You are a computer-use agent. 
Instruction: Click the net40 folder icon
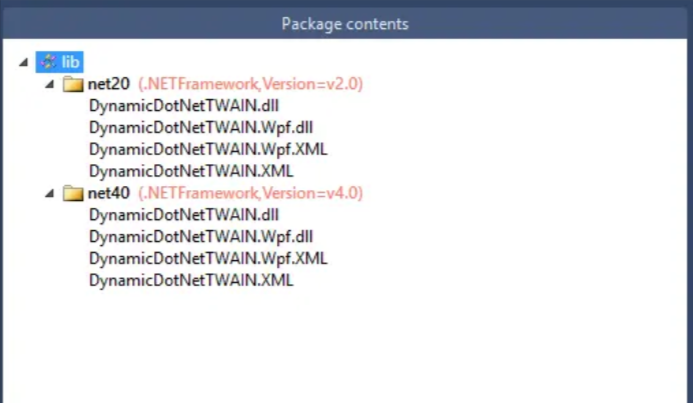point(73,193)
